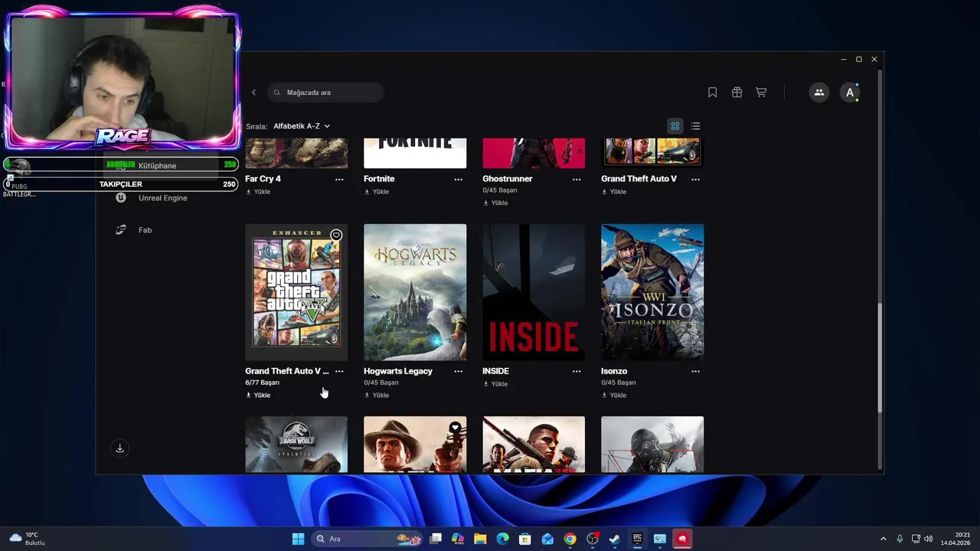Screen dimensions: 980x551
Task: Click the Mağazada ara search field
Action: pyautogui.click(x=325, y=93)
